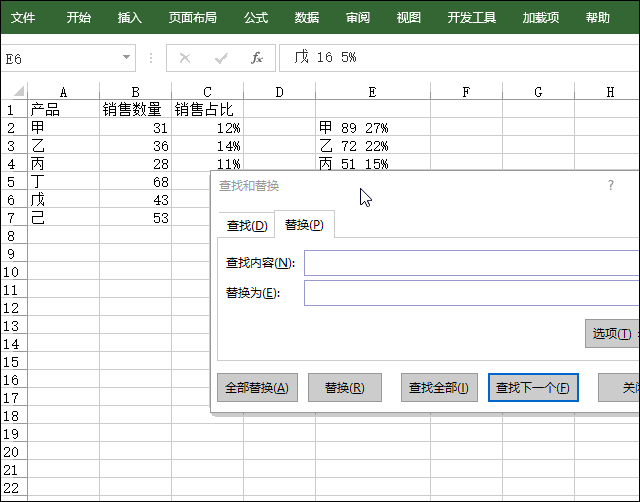
Task: Click cell B3 value 36
Action: point(136,146)
